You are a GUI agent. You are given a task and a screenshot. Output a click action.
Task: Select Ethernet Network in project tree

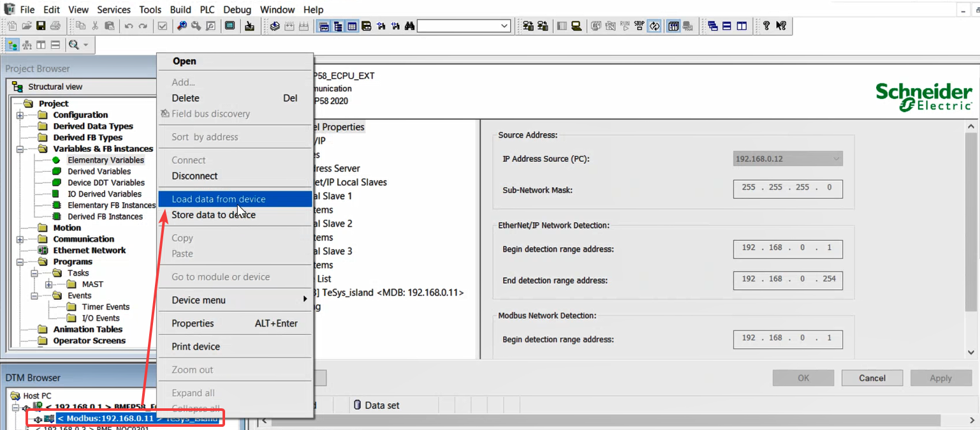(89, 251)
